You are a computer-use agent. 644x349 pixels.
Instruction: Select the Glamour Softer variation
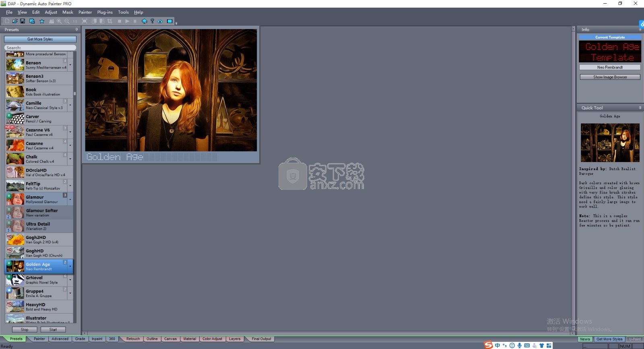[39, 213]
